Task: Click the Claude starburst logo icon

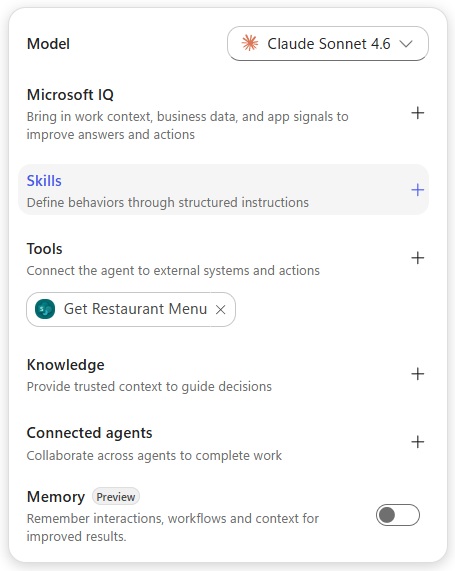Action: [x=250, y=43]
